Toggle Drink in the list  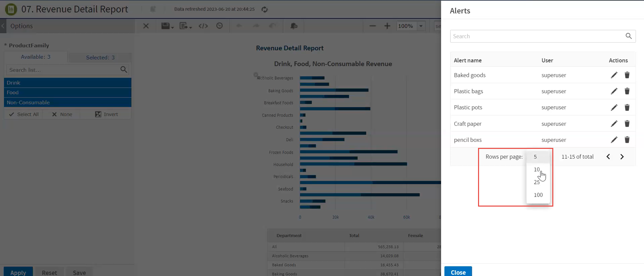68,82
